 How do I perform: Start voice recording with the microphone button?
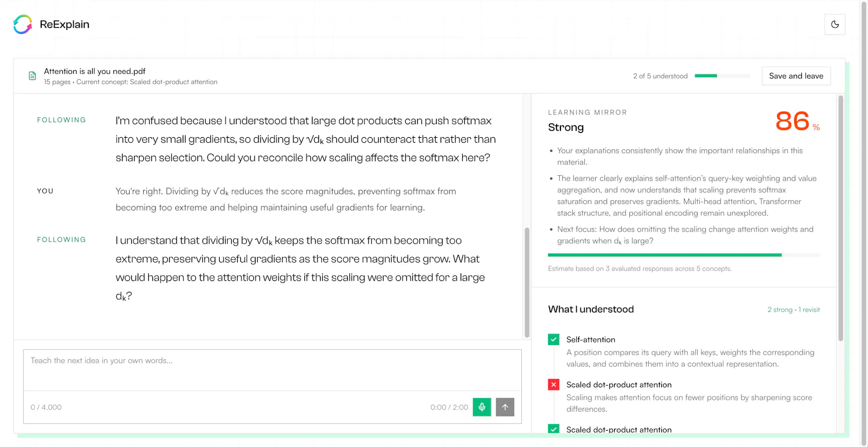tap(482, 407)
